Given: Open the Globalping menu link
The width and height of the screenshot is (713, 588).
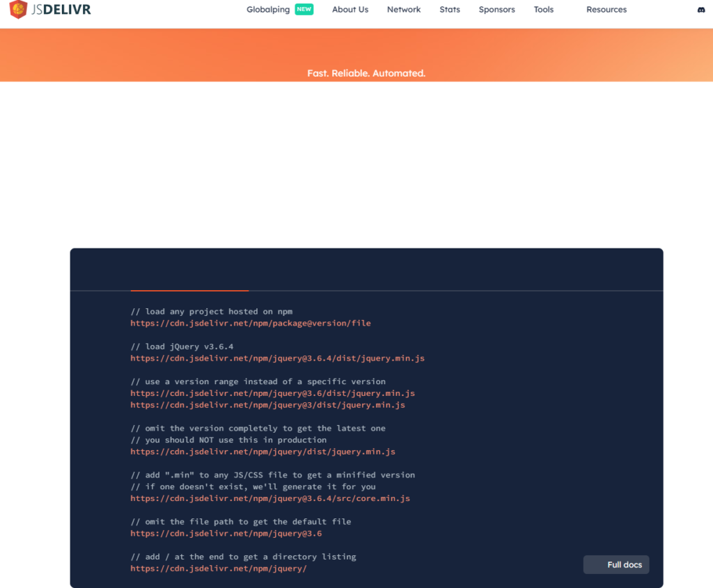Looking at the screenshot, I should pyautogui.click(x=268, y=10).
